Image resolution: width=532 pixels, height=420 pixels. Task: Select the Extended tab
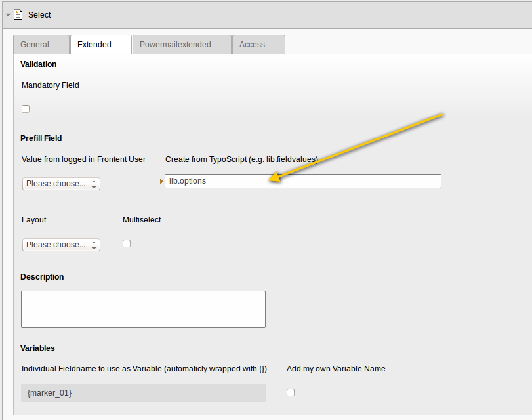point(94,45)
